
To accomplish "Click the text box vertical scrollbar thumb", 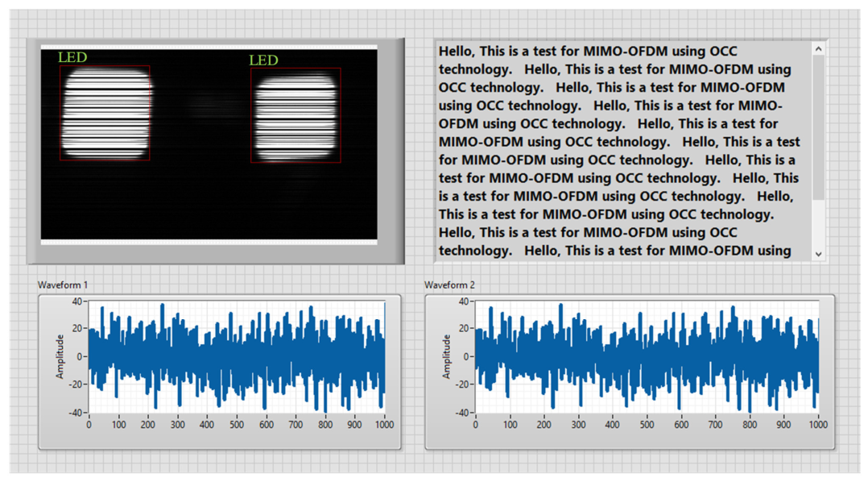I will [x=819, y=127].
